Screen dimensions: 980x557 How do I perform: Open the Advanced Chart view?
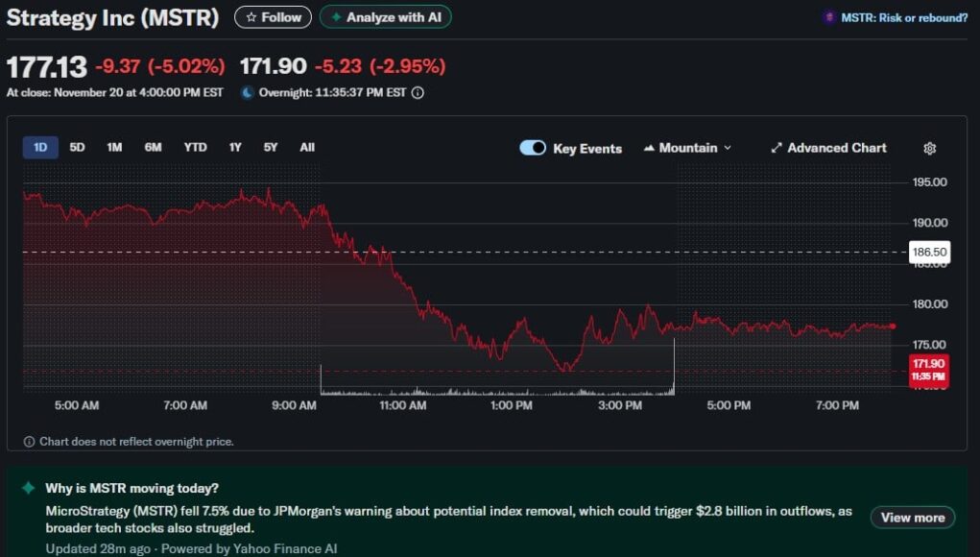tap(828, 148)
